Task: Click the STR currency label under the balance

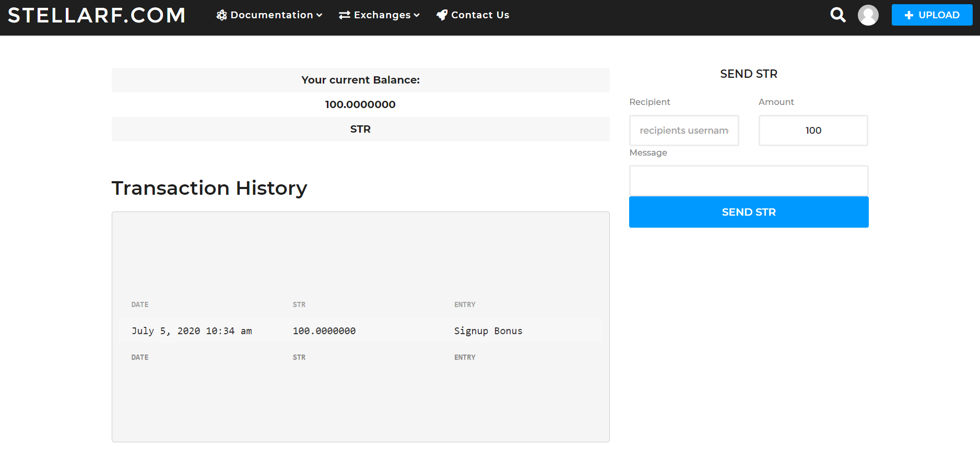Action: 360,129
